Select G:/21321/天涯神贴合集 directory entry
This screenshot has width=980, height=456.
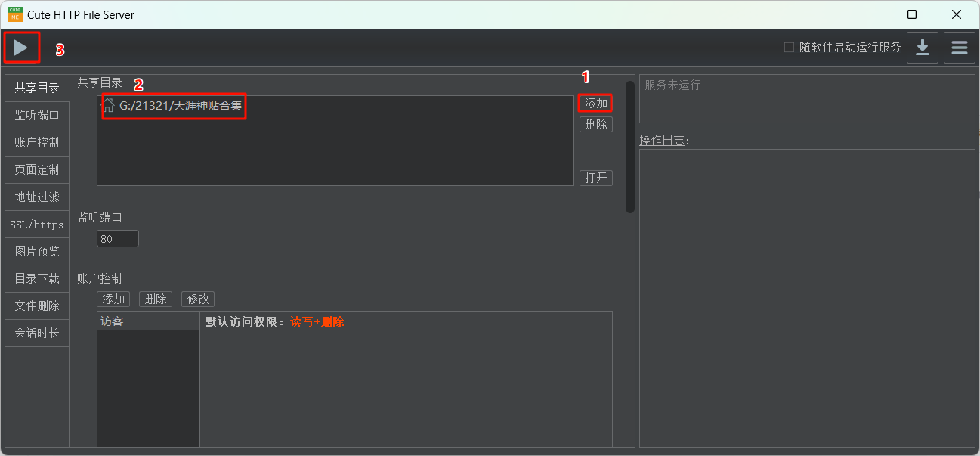tap(181, 106)
